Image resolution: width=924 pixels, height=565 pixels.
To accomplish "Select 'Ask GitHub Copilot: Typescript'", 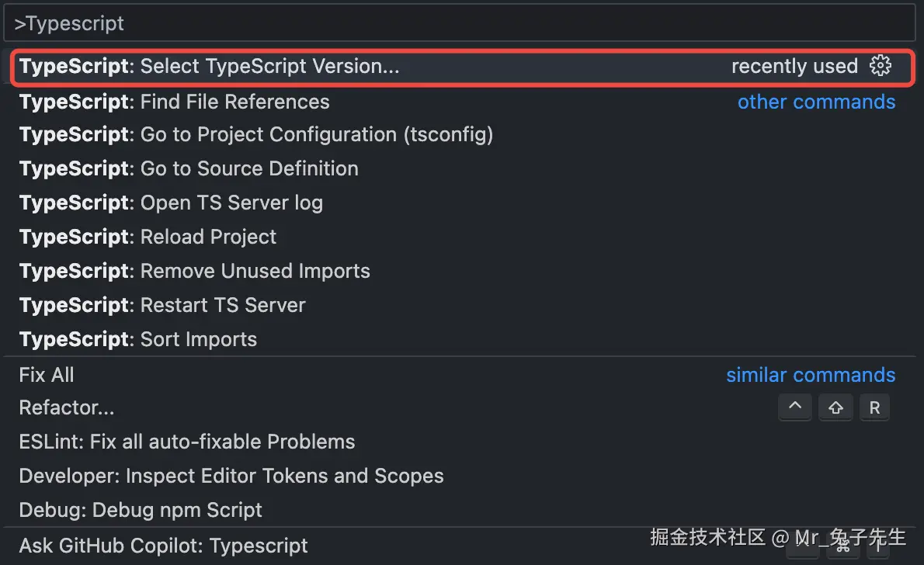I will pyautogui.click(x=163, y=546).
